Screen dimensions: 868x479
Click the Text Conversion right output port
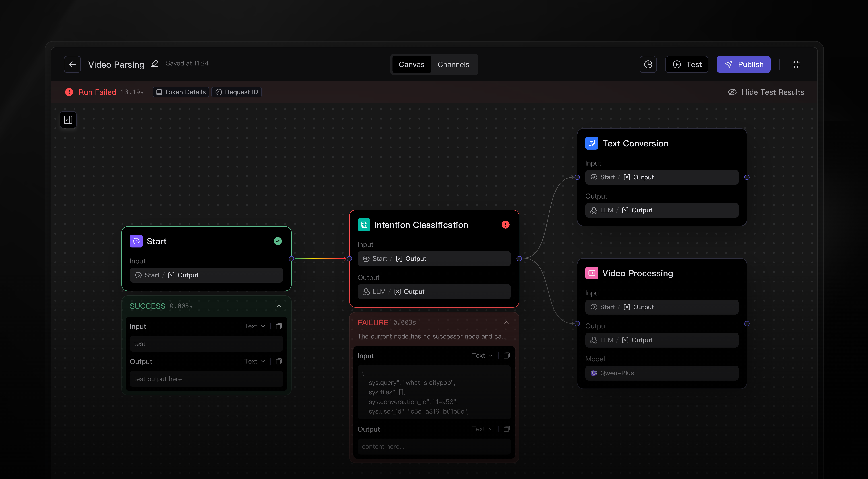pos(747,177)
